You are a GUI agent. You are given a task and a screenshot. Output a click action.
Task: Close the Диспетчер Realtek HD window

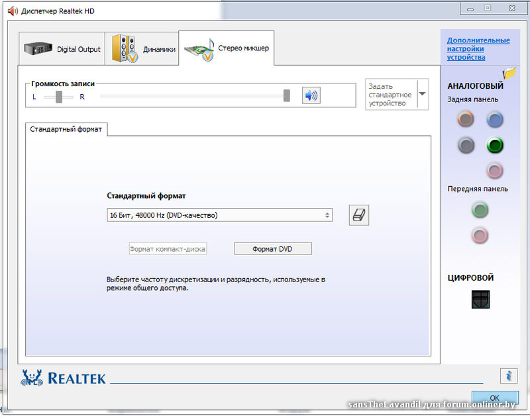pyautogui.click(x=512, y=9)
